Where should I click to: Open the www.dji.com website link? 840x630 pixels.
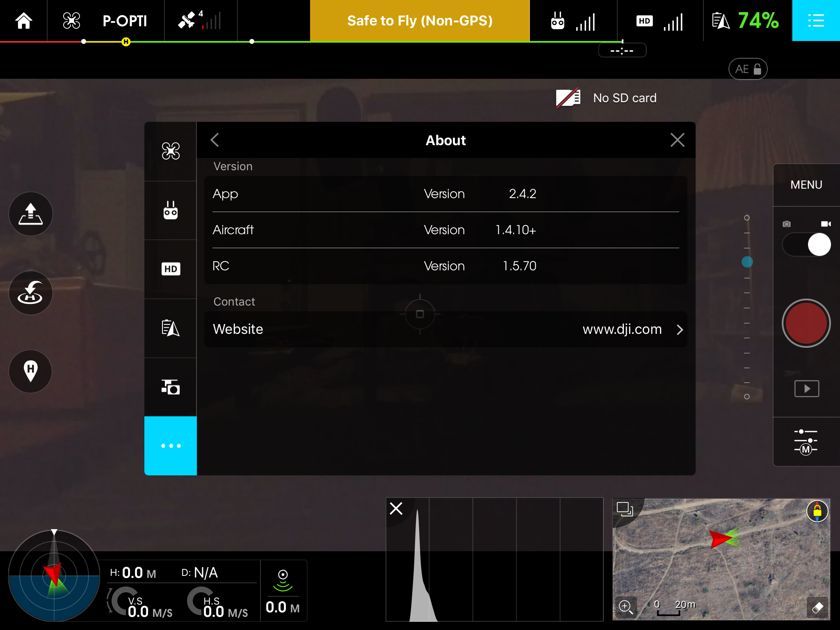(622, 329)
